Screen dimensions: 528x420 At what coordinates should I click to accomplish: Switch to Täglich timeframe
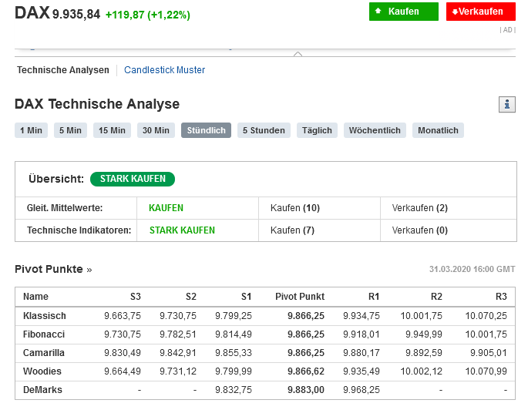coord(317,131)
